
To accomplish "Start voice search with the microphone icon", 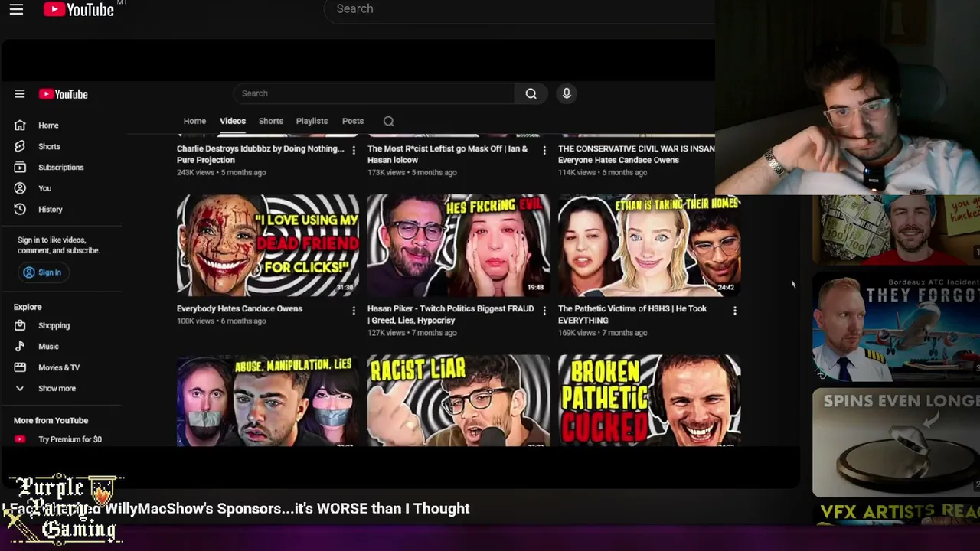I will coord(567,93).
